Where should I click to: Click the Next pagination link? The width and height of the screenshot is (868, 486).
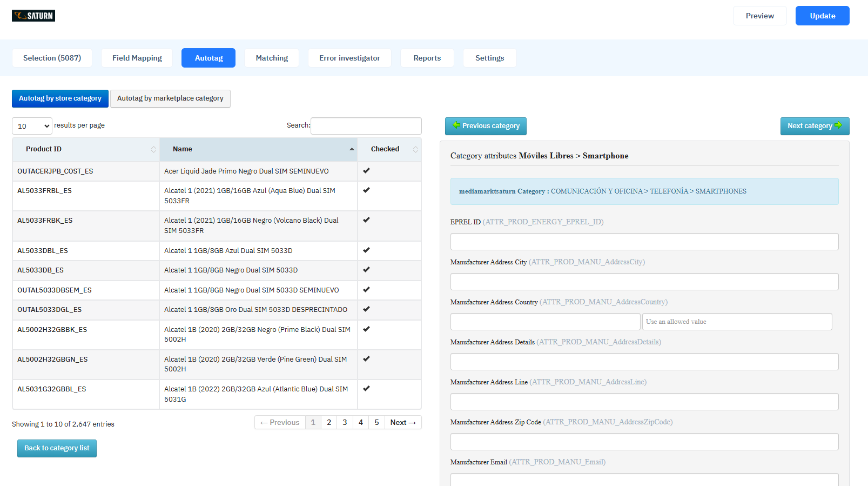click(403, 422)
